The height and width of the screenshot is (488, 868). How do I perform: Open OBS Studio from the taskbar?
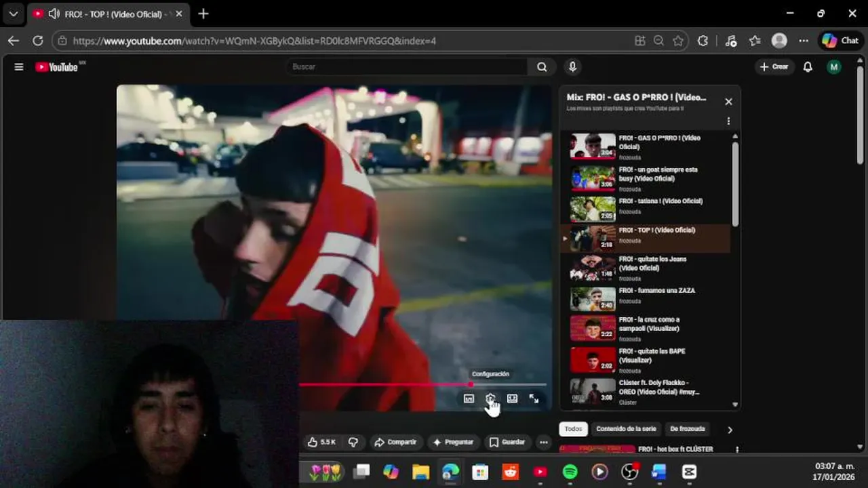click(x=630, y=472)
